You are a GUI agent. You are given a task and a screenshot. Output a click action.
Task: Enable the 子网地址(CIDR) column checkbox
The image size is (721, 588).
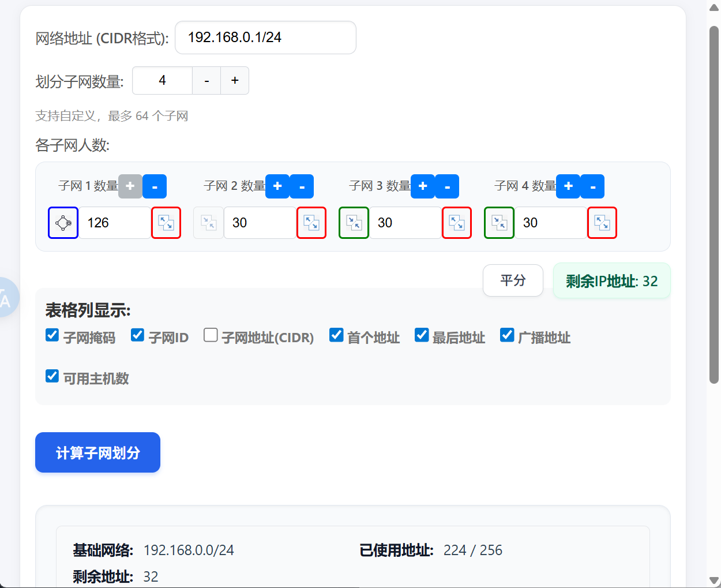[211, 335]
